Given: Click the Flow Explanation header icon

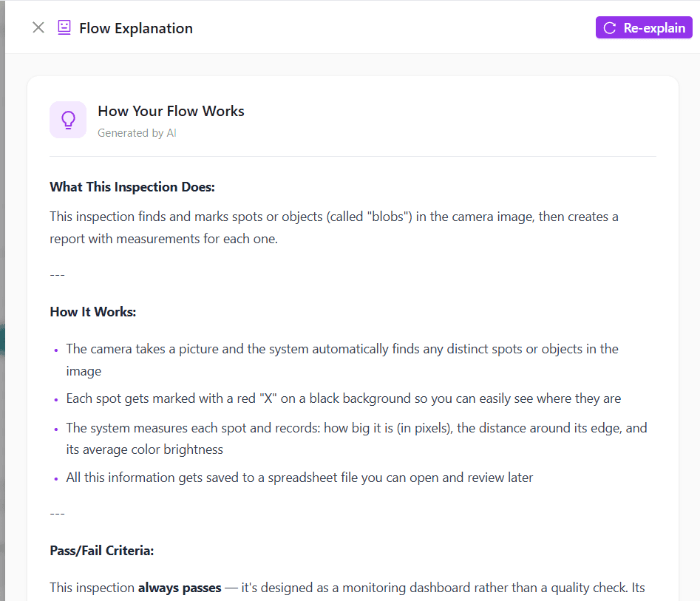Looking at the screenshot, I should (x=64, y=28).
